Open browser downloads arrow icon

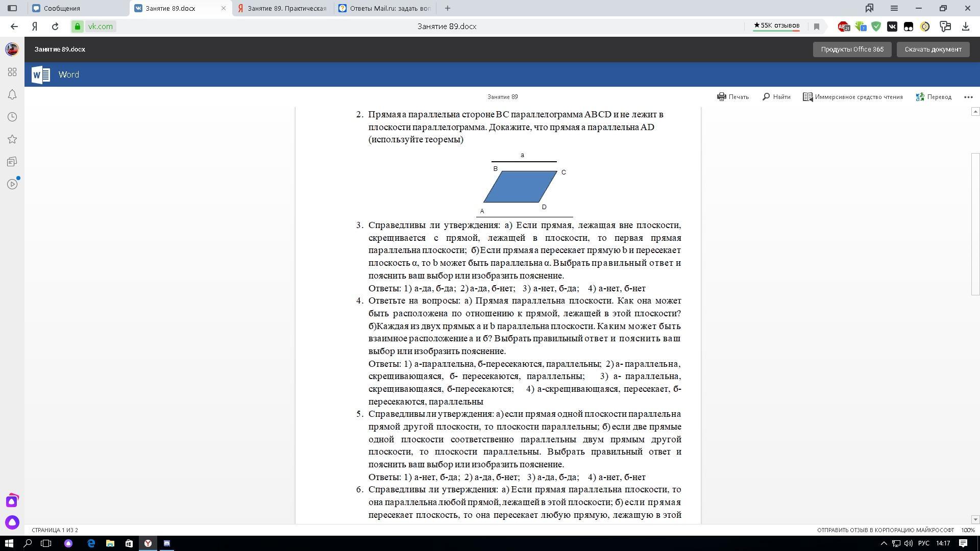tap(966, 27)
